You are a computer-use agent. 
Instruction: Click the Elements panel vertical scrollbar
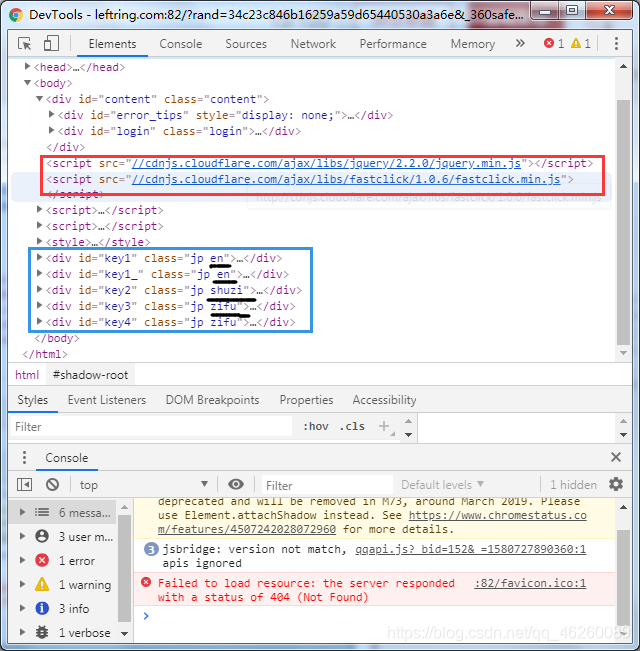(623, 222)
